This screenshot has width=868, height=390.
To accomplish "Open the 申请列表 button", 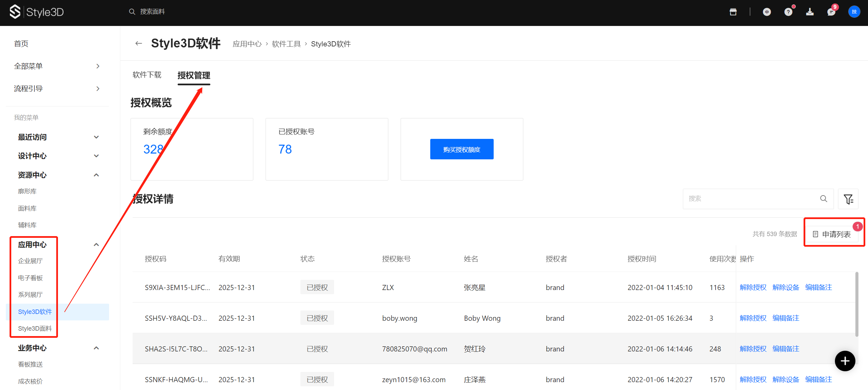I will (832, 234).
